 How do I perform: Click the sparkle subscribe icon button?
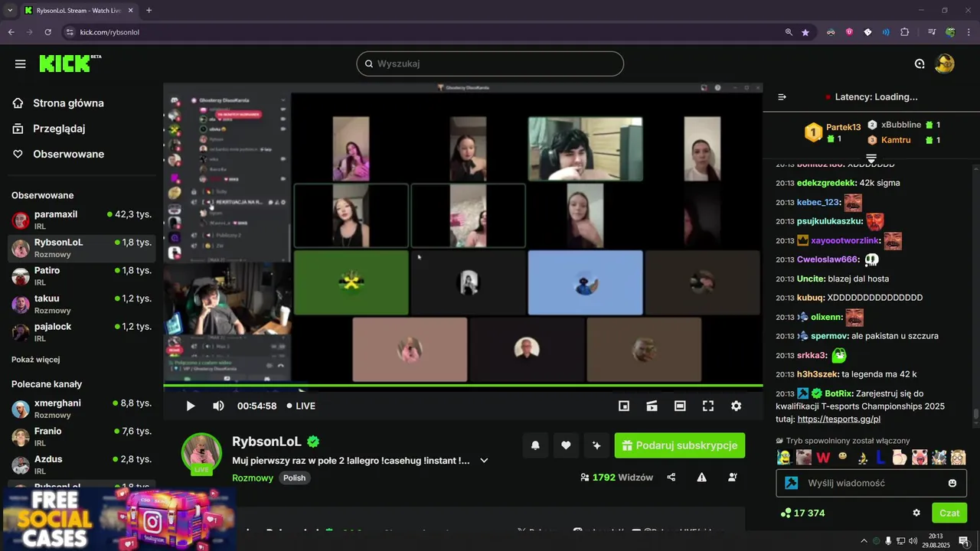pyautogui.click(x=596, y=445)
